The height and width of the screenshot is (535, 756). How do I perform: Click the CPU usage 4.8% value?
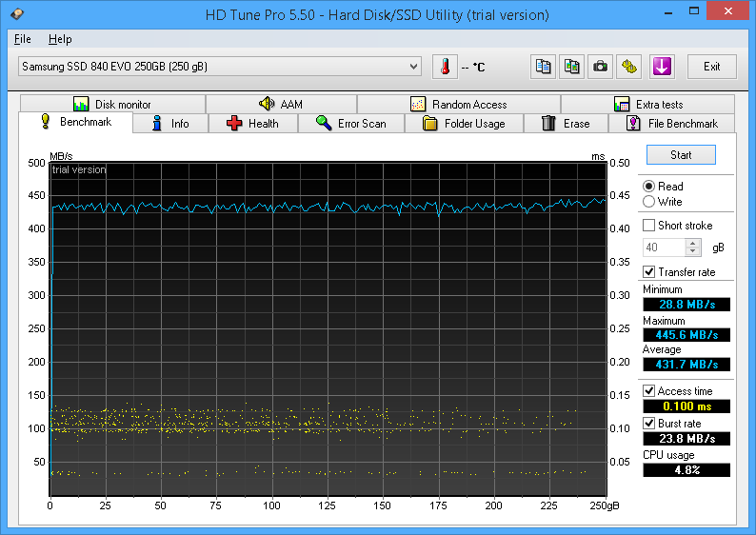tap(686, 470)
